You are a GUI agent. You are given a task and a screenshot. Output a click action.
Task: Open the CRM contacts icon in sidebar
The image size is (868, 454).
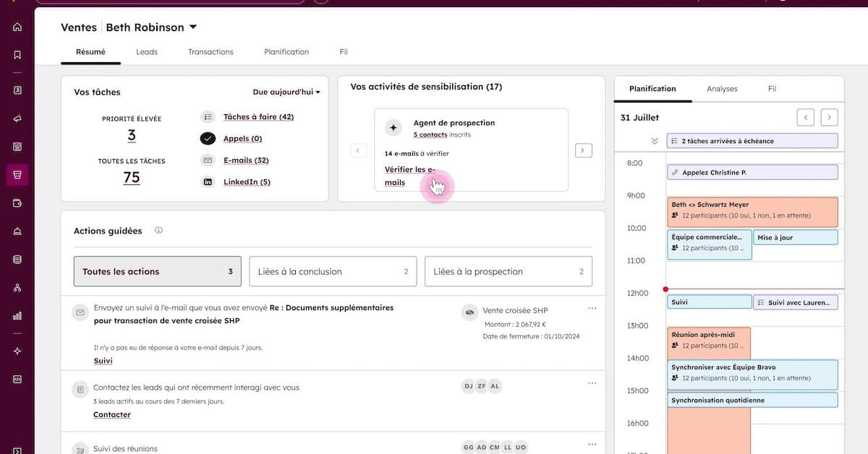click(x=17, y=90)
